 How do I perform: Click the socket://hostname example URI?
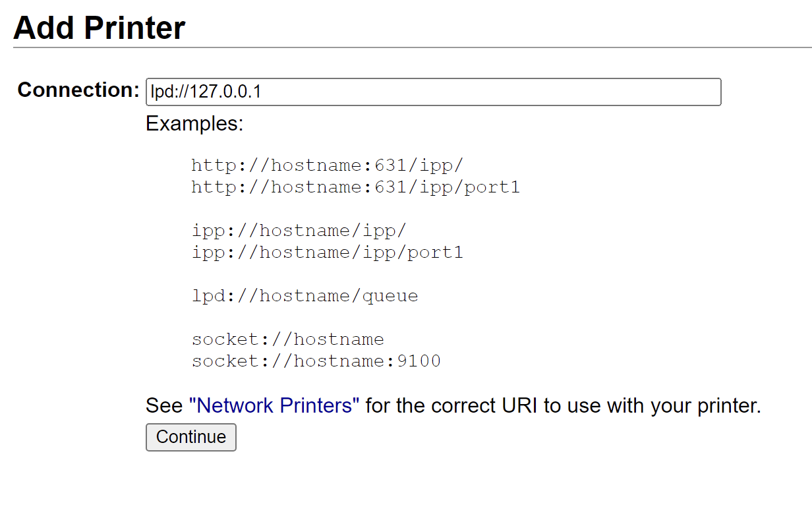click(287, 339)
